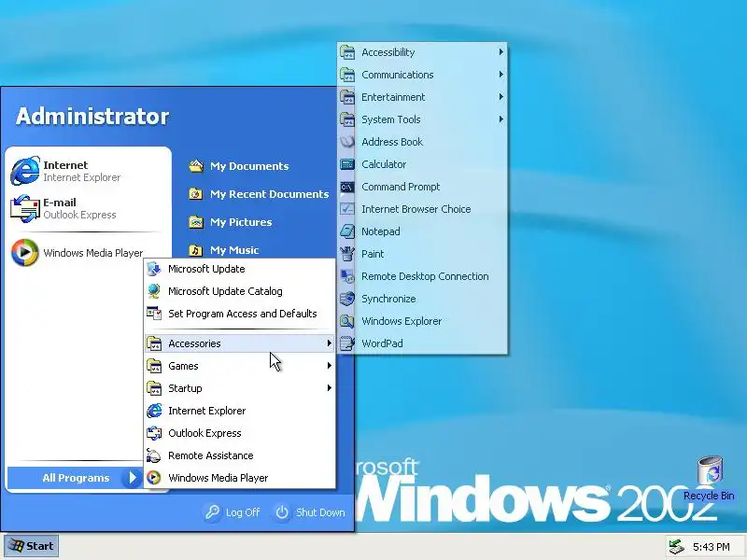Expand the Games submenu arrow
The image size is (747, 560).
330,366
